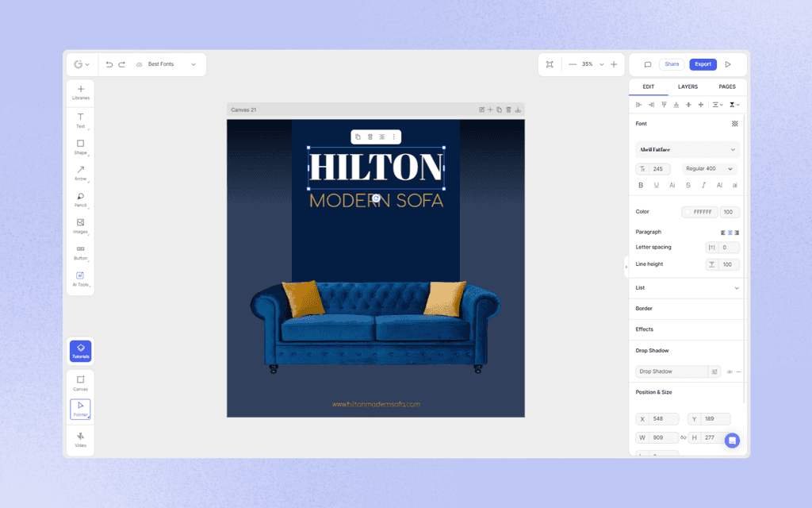Toggle bold on the HILTON text
This screenshot has width=812, height=508.
pyautogui.click(x=641, y=185)
